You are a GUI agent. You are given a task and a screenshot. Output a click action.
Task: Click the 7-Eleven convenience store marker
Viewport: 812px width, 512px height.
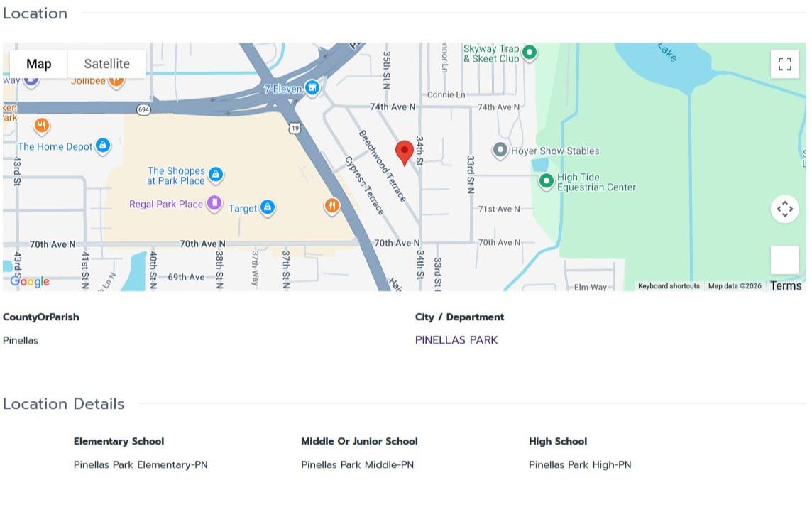point(312,88)
